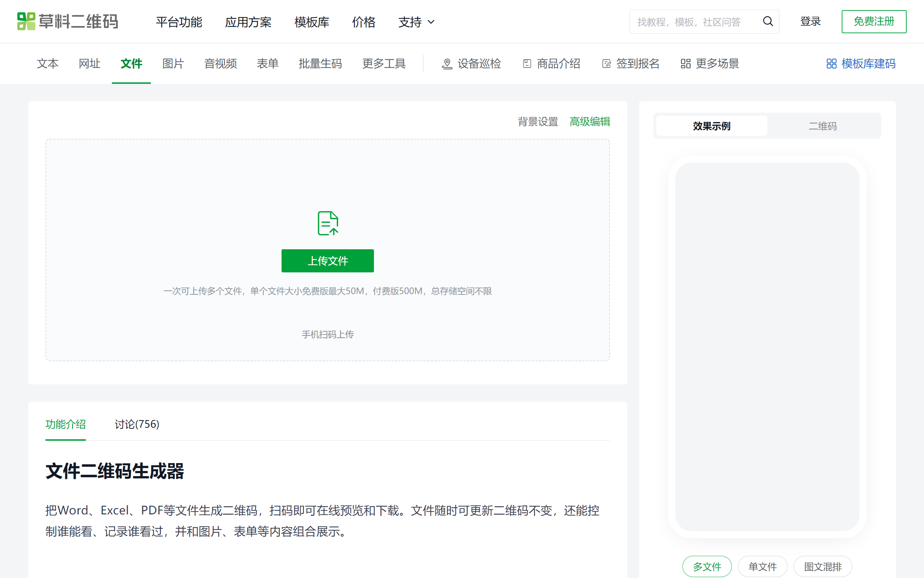Click the file upload document icon
The image size is (924, 578).
pos(328,223)
